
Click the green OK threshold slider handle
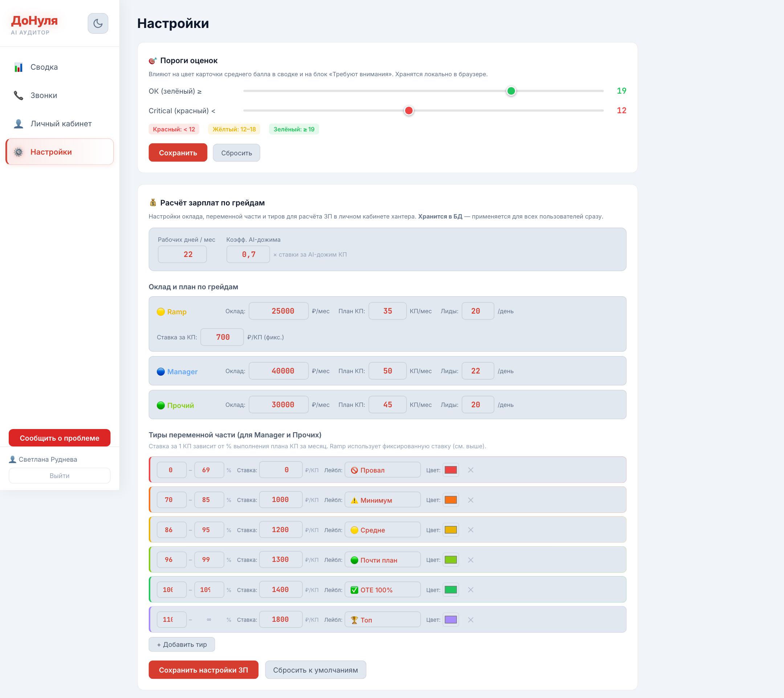pos(511,91)
